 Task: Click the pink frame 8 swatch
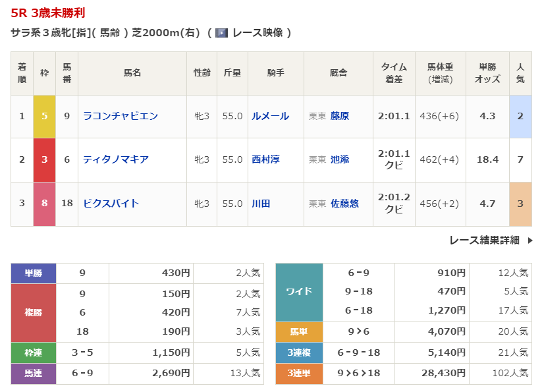44,204
